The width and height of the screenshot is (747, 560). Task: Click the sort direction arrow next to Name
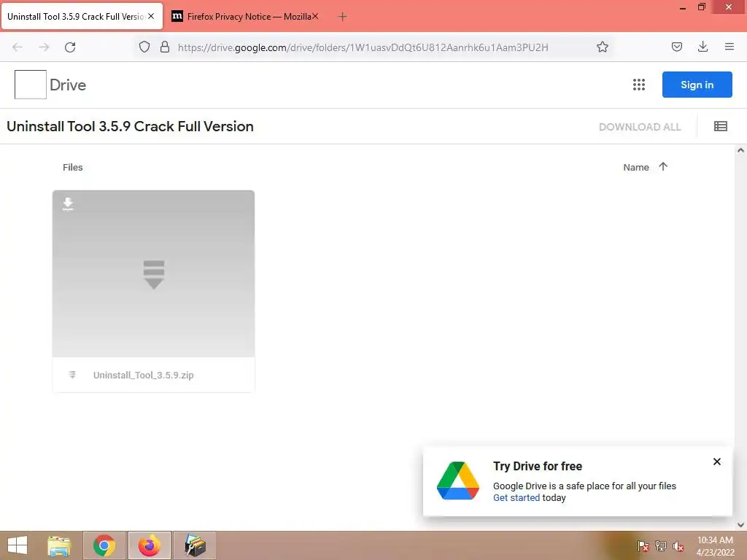tap(663, 166)
